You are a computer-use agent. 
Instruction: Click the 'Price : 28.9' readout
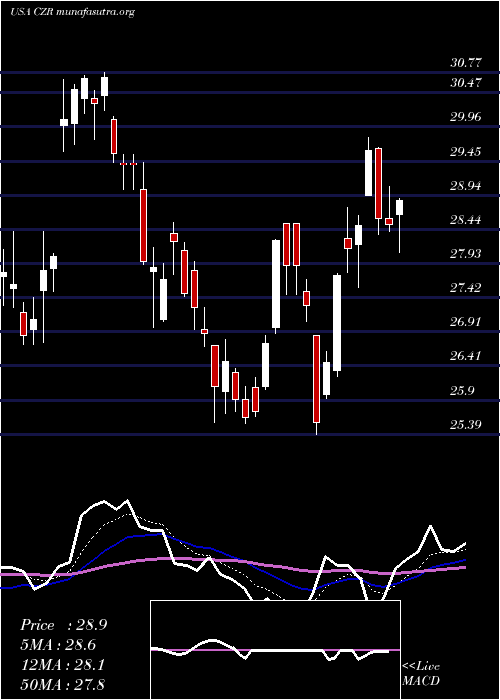[x=63, y=625]
